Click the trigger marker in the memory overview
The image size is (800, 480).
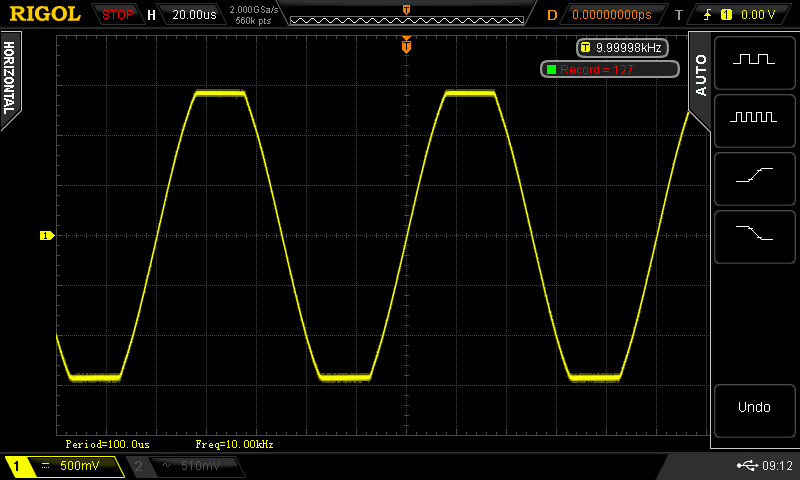406,10
